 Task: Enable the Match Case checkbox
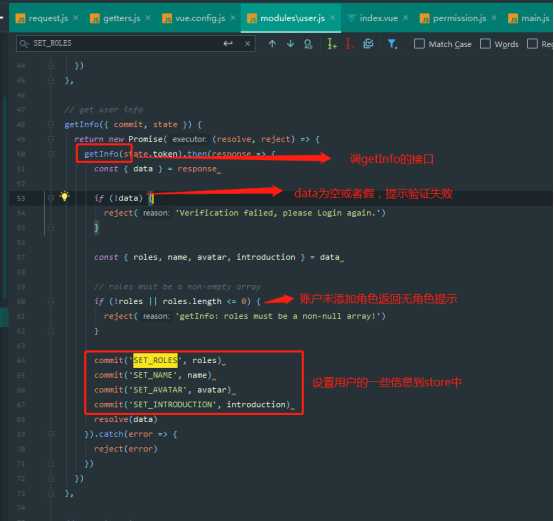(x=419, y=44)
